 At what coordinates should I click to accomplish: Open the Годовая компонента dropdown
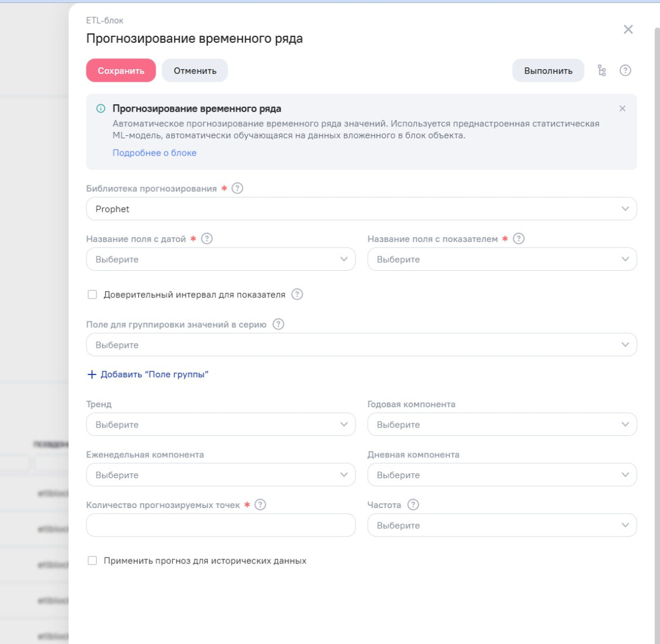point(502,425)
